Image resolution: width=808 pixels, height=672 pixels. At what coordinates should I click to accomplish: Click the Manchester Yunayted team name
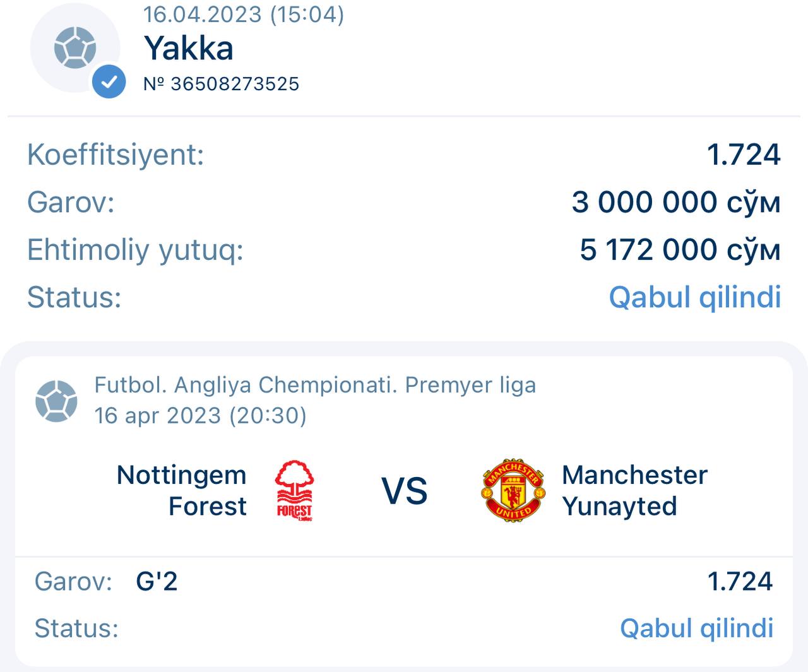click(x=634, y=490)
